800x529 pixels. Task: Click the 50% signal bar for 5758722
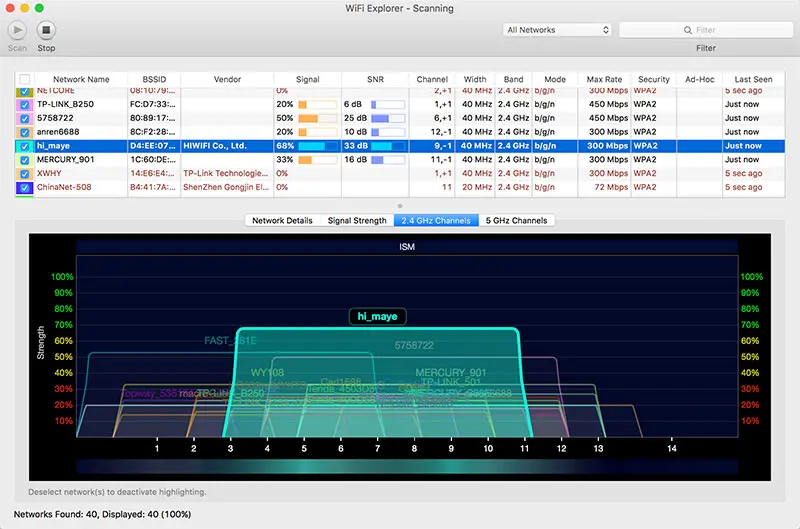click(317, 118)
